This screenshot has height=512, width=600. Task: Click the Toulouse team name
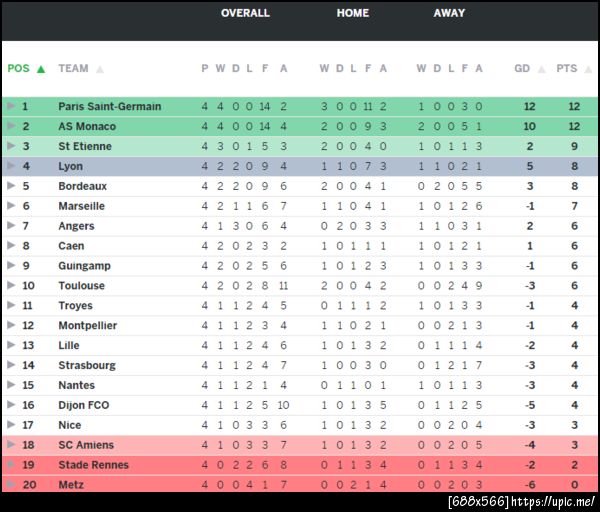click(81, 286)
